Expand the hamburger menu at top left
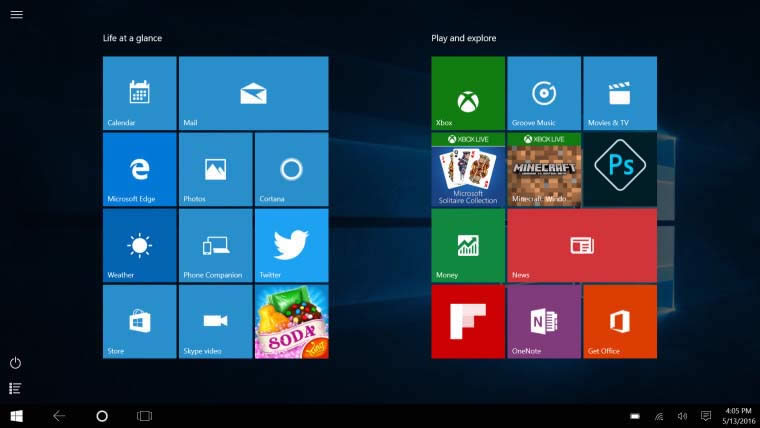Screen dimensions: 760x428 [16, 15]
